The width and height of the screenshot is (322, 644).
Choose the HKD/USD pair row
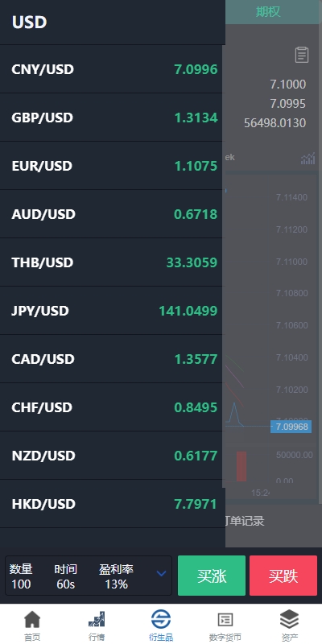[x=113, y=504]
